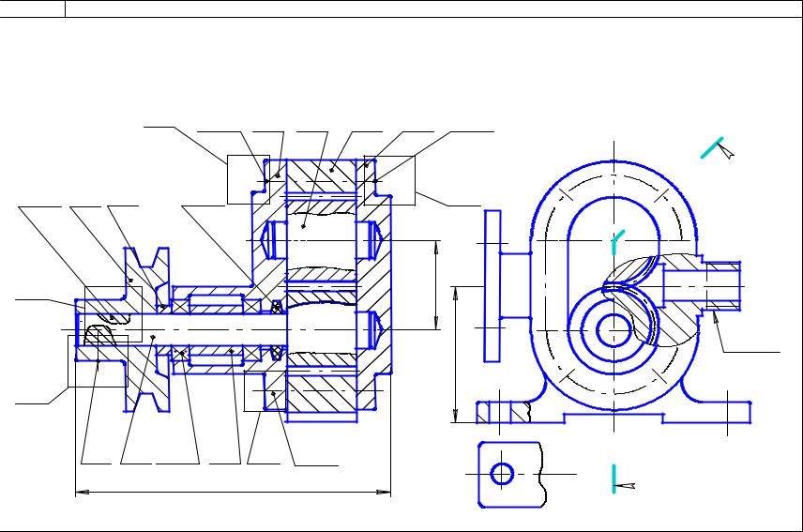Select the vertical height dimension left of end view
Viewport: 803px width, 532px height.
455,355
